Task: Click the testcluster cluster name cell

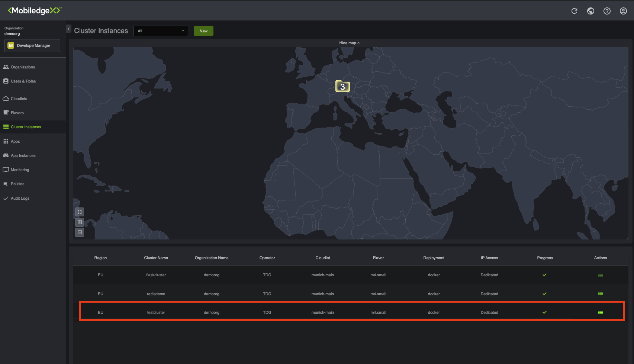Action: (x=156, y=312)
